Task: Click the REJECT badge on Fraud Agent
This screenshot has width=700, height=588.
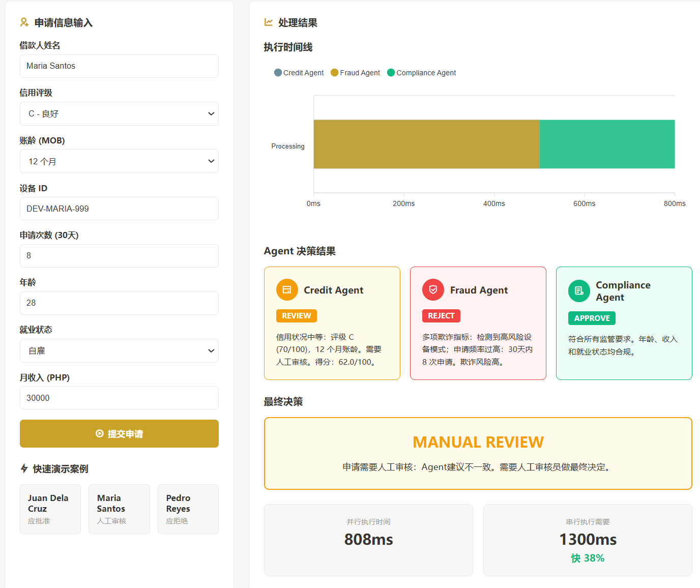Action: (x=441, y=316)
